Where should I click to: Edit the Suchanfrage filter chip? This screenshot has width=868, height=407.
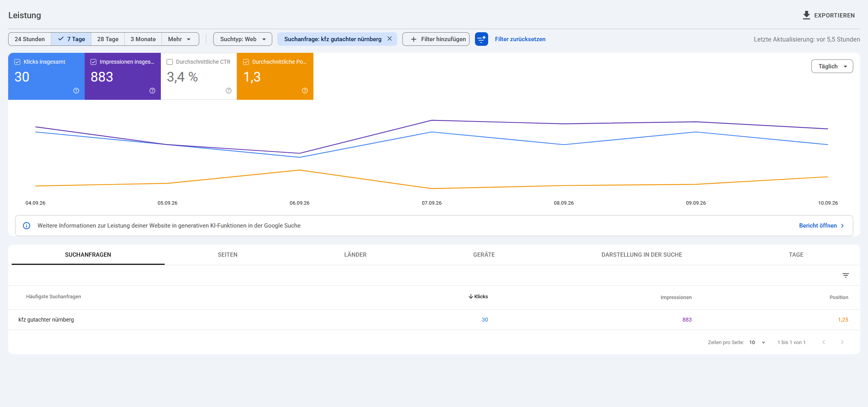point(332,39)
